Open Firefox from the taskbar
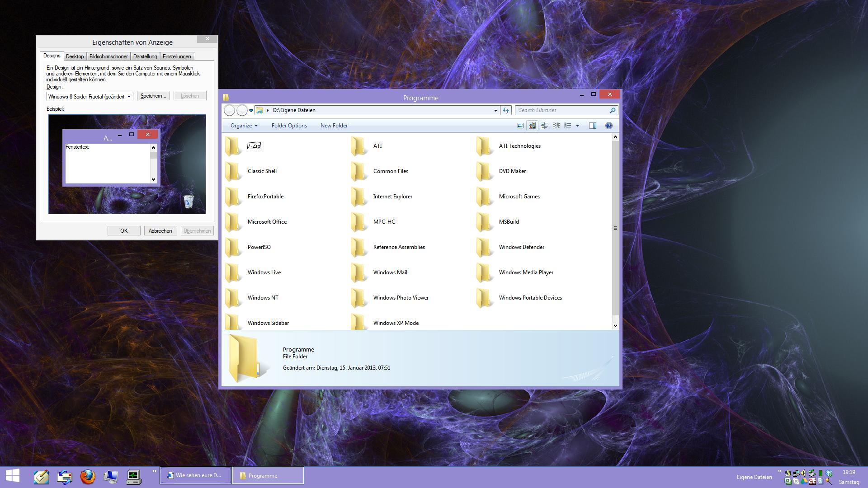 (x=88, y=476)
